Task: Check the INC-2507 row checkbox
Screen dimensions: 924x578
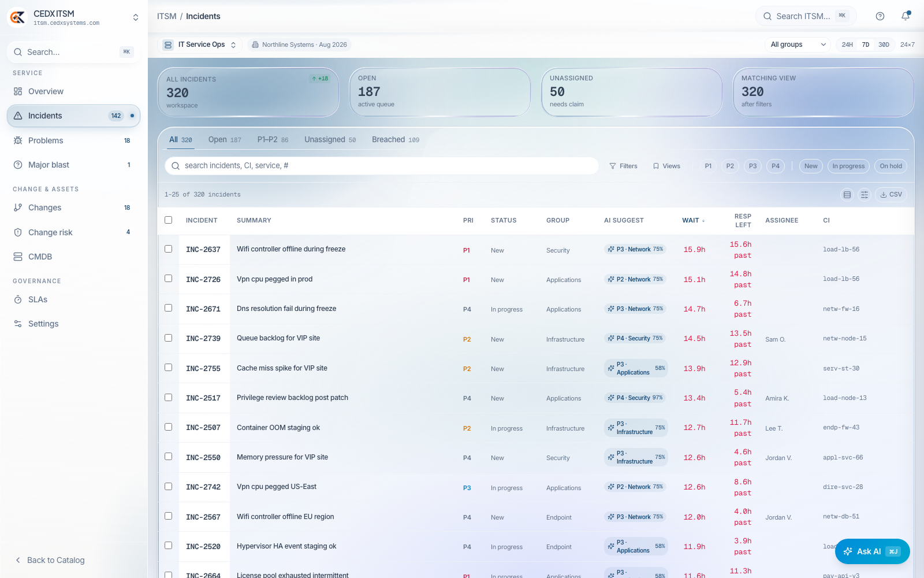Action: pyautogui.click(x=169, y=427)
